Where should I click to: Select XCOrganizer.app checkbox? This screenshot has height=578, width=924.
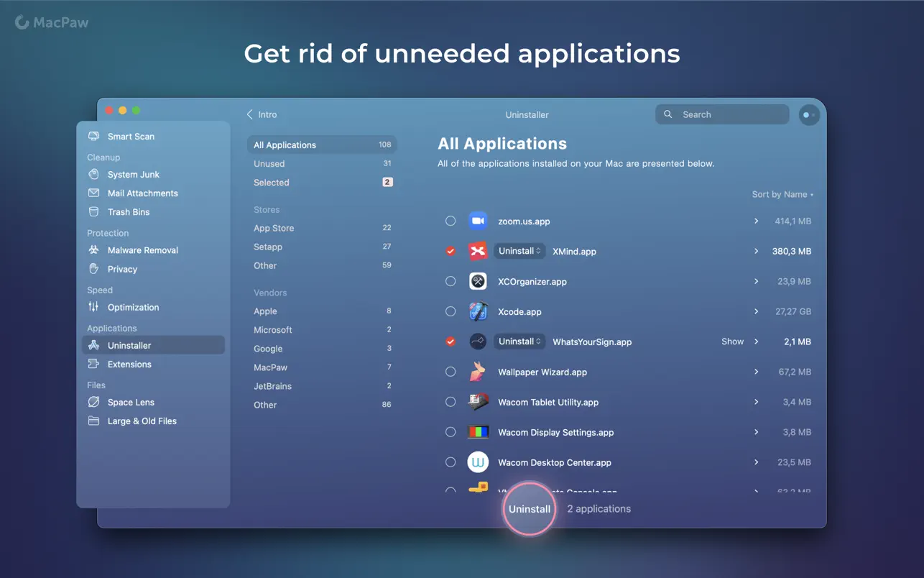click(451, 281)
